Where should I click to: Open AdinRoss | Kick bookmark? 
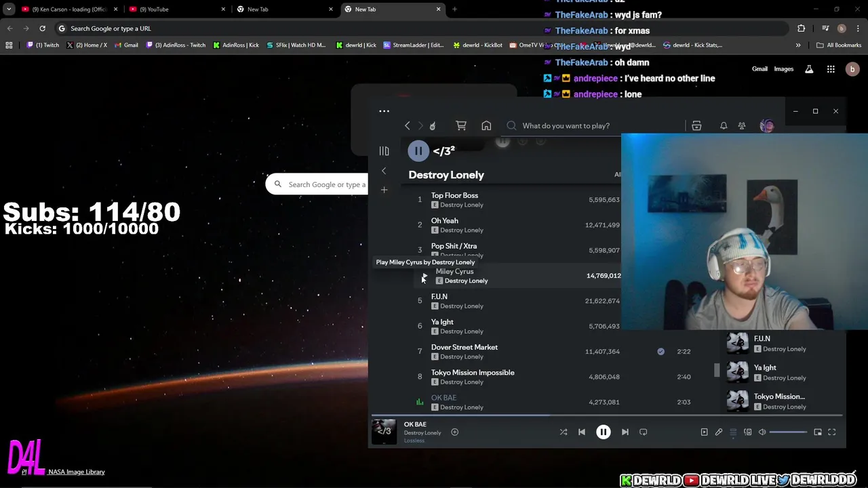(236, 45)
